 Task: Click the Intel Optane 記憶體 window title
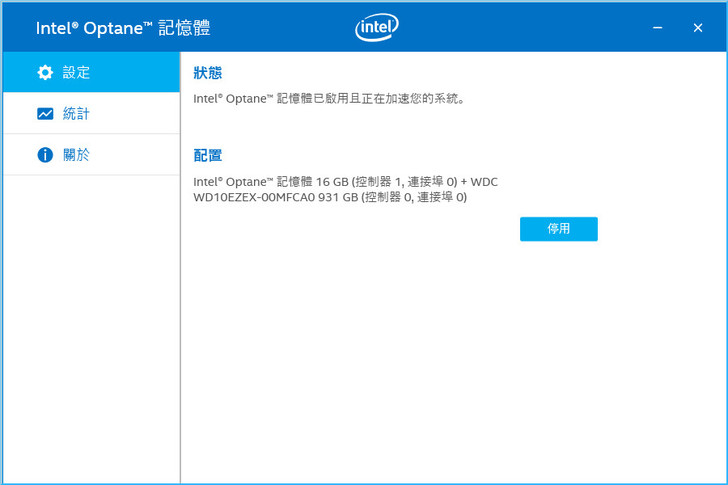click(123, 28)
